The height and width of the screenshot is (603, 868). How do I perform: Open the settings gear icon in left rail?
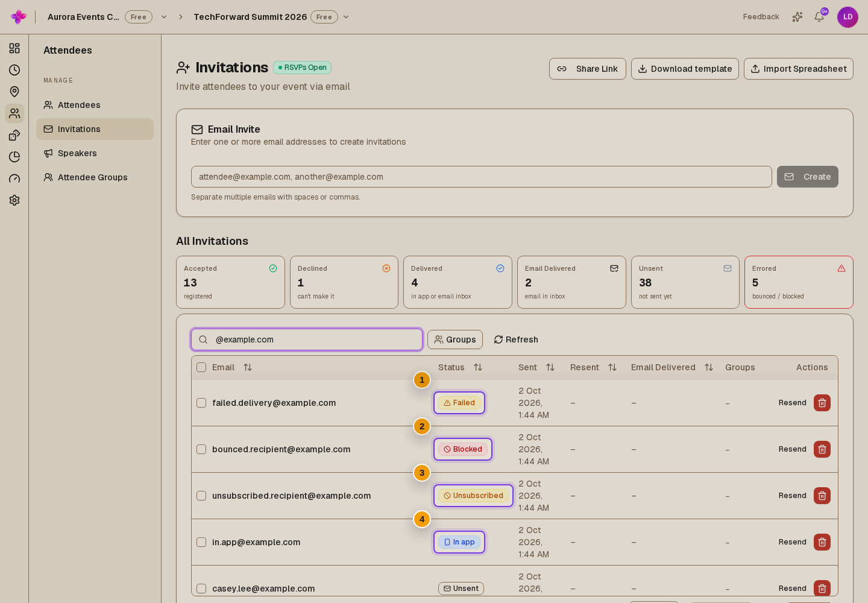pos(14,200)
